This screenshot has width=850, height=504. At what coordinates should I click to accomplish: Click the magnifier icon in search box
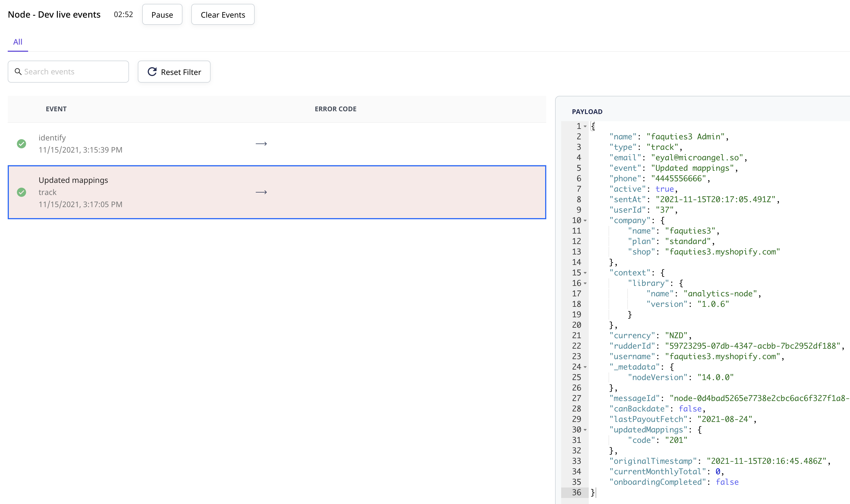tap(18, 72)
